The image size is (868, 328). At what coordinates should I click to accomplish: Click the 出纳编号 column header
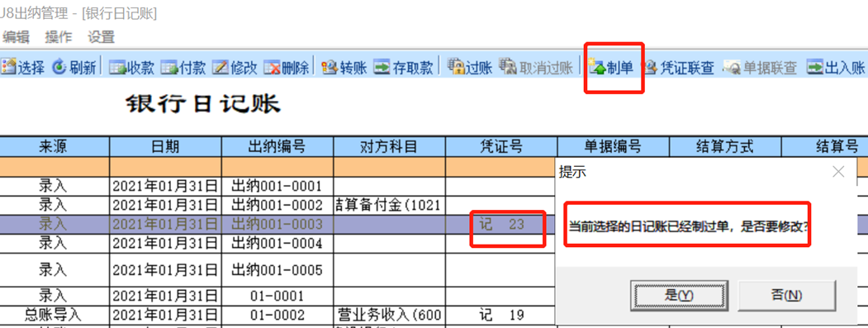pos(277,147)
